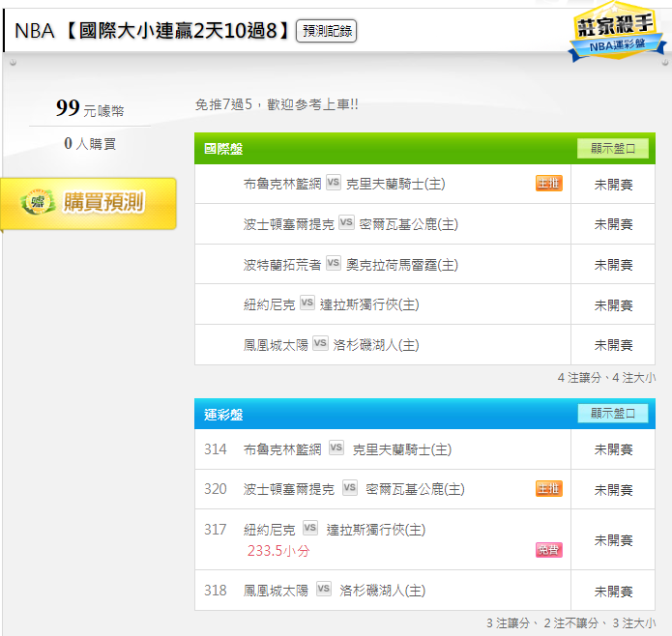Click the 購買預測 purchase button
Viewport: 672px width, 636px height.
(x=88, y=203)
